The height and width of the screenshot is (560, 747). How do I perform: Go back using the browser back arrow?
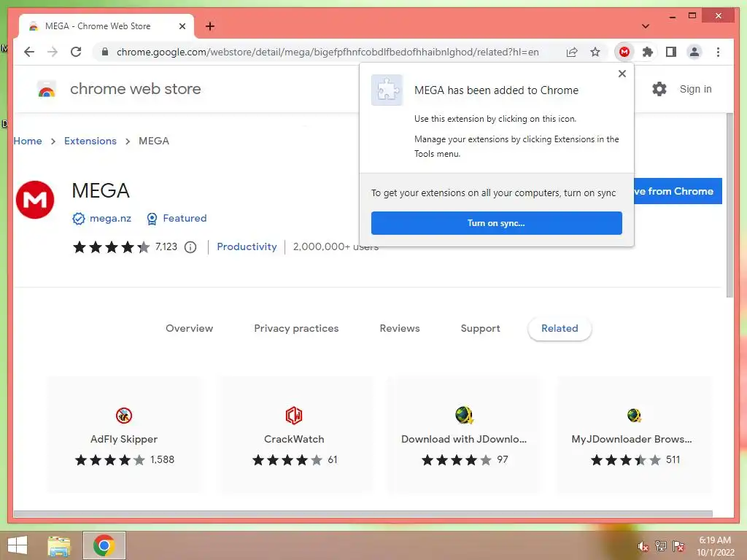[x=29, y=52]
